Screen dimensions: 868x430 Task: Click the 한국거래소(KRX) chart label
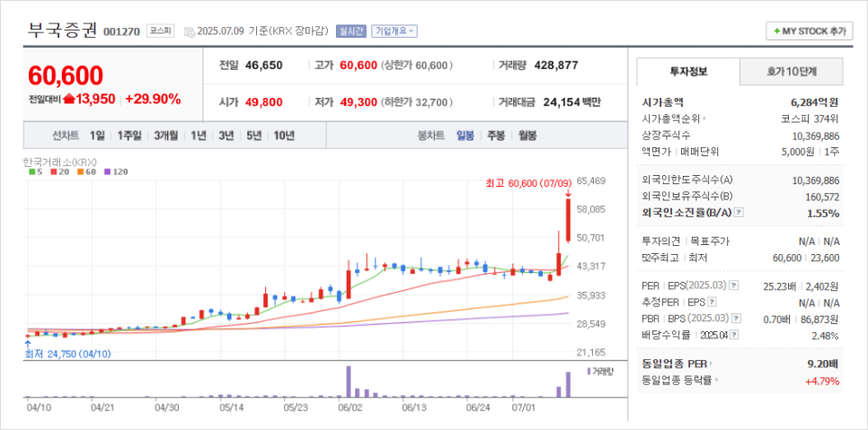pos(60,162)
